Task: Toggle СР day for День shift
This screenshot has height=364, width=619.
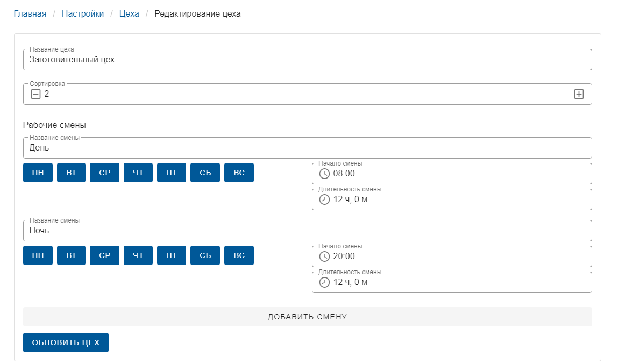Action: (x=104, y=173)
